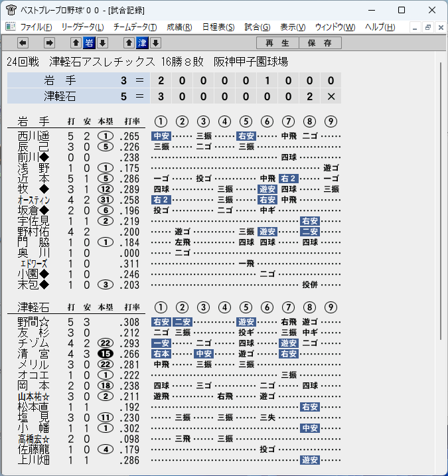This screenshot has height=476, width=448.
Task: Click the highlighted 右本 home run cell for 清宮
Action: click(x=161, y=354)
